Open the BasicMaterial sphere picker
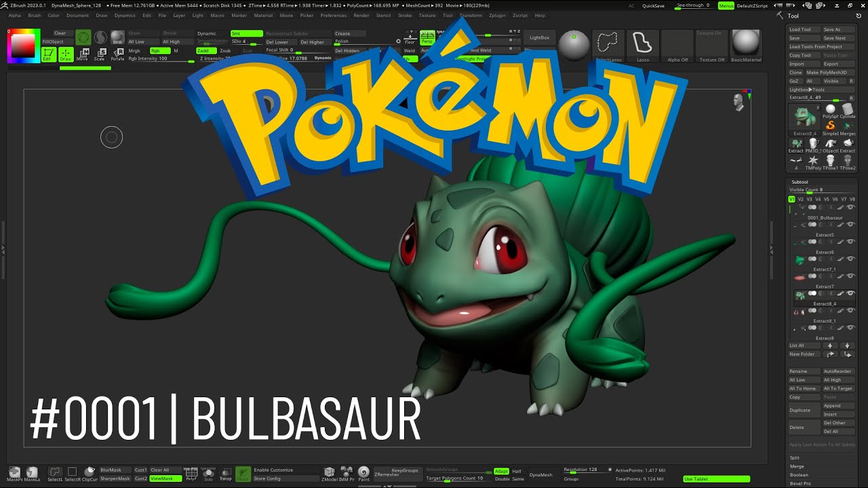 coord(746,46)
